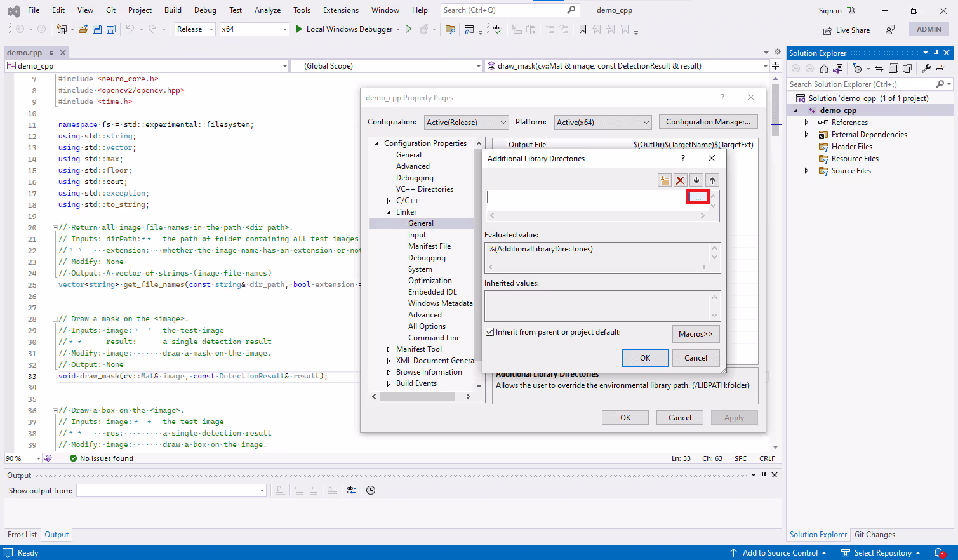Expand Manifest Tool node

pyautogui.click(x=389, y=349)
